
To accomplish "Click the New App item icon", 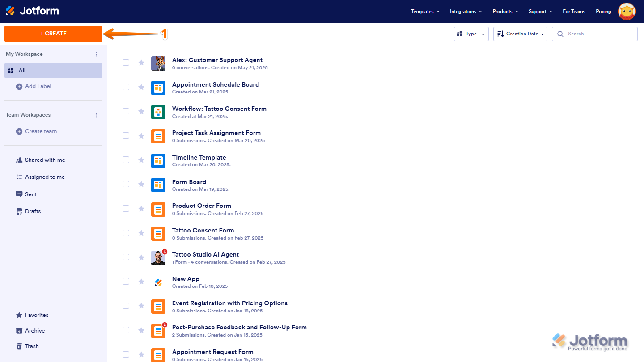I will (x=158, y=282).
